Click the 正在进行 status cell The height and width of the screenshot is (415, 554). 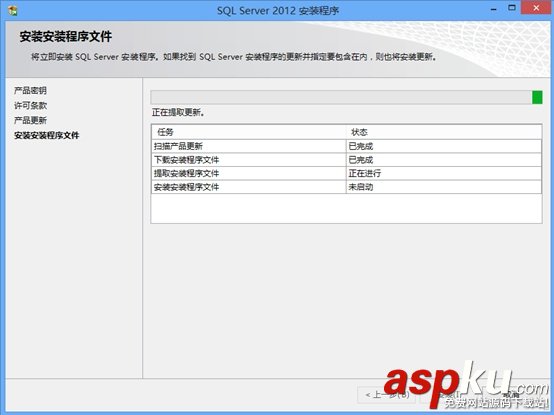[x=444, y=173]
